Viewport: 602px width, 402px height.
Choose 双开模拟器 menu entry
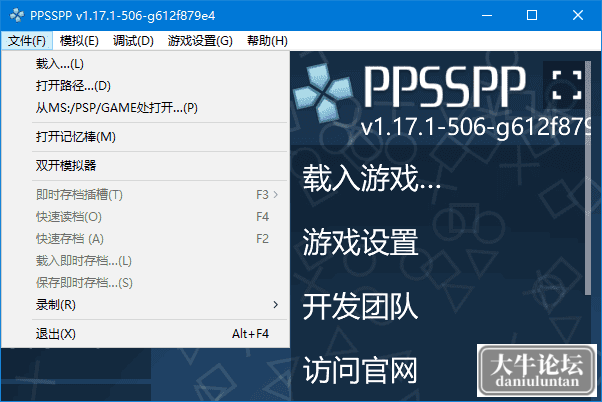146,166
